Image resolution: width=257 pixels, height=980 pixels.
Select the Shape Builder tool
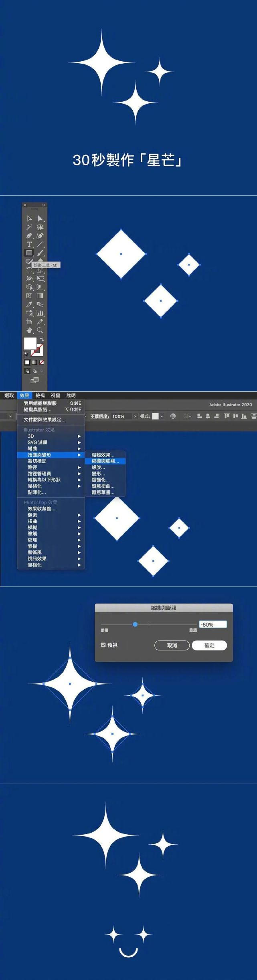pos(29,287)
